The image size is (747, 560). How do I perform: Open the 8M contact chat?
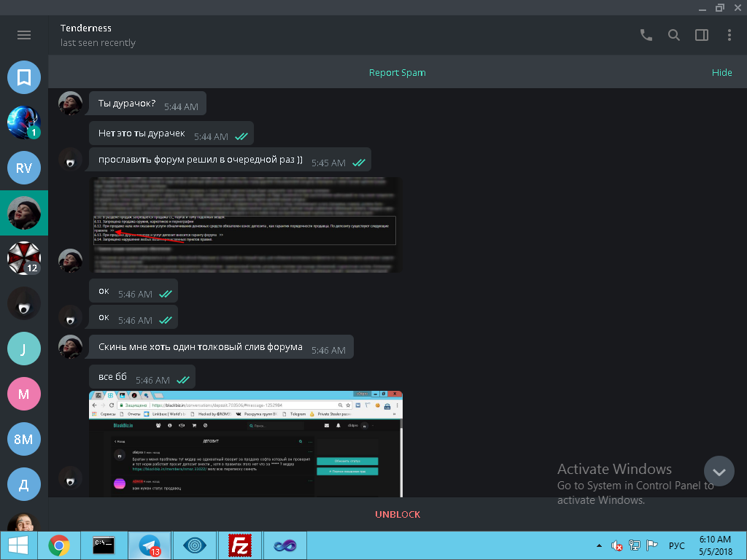click(x=24, y=439)
